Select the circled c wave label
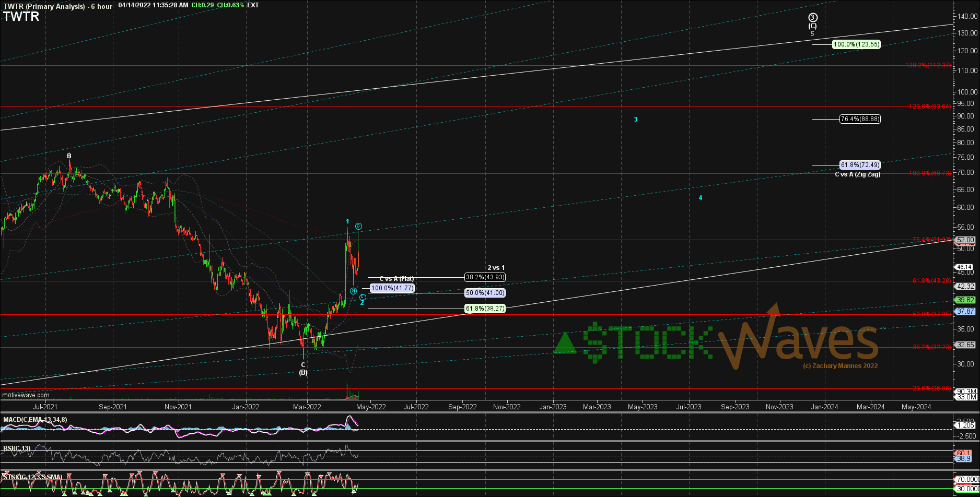This screenshot has height=497, width=980. [363, 297]
